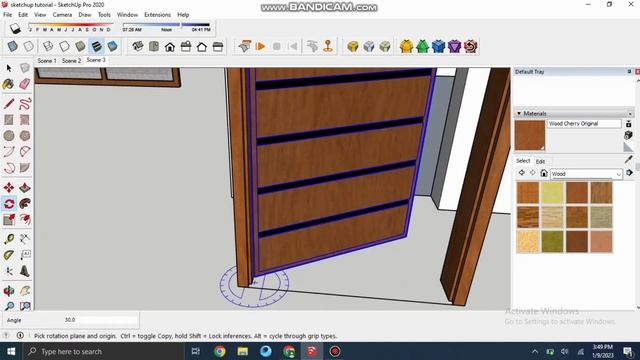
Task: Select the Zoom magnifier tool
Action: [x=9, y=306]
